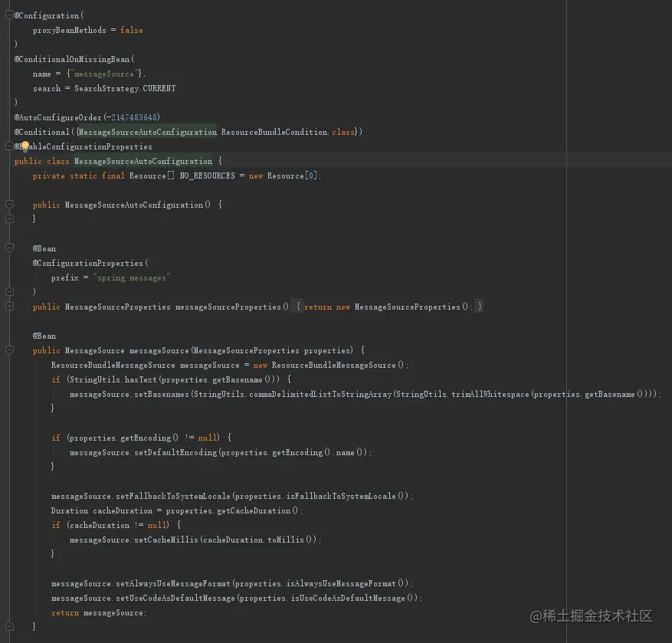Click 'setUseCodeAsDefaultMessage' method call
This screenshot has height=643, width=672.
(175, 599)
